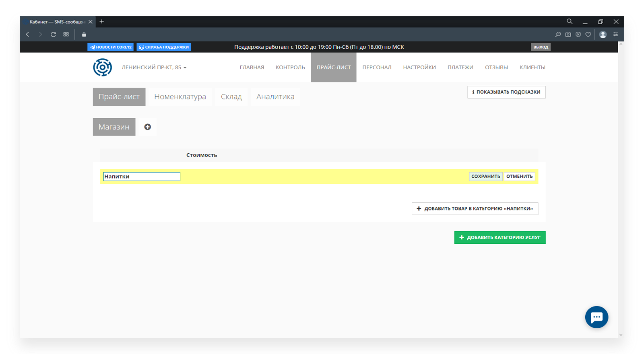The width and height of the screenshot is (644, 354).
Task: Click the support hours banner text
Action: [319, 47]
